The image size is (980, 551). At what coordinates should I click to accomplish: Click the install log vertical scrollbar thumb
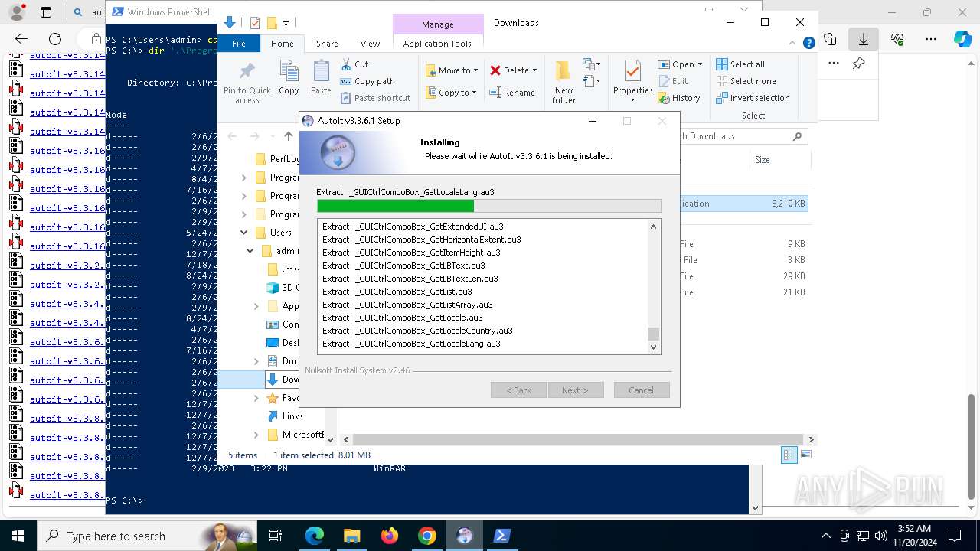pyautogui.click(x=653, y=334)
